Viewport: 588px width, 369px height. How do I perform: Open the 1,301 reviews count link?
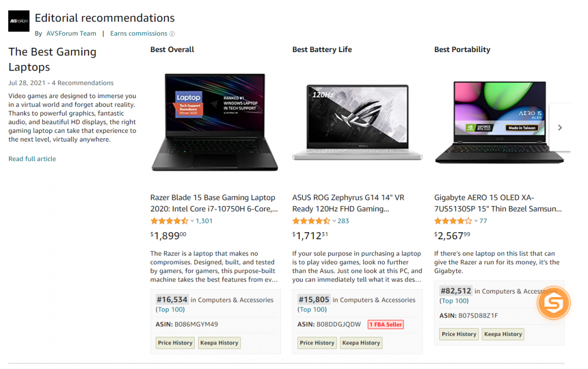click(x=204, y=221)
